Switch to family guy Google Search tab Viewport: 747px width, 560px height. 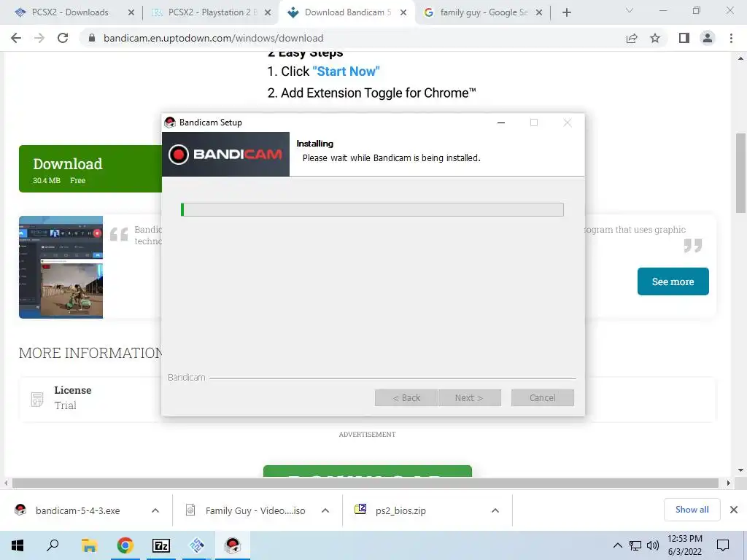coord(484,12)
